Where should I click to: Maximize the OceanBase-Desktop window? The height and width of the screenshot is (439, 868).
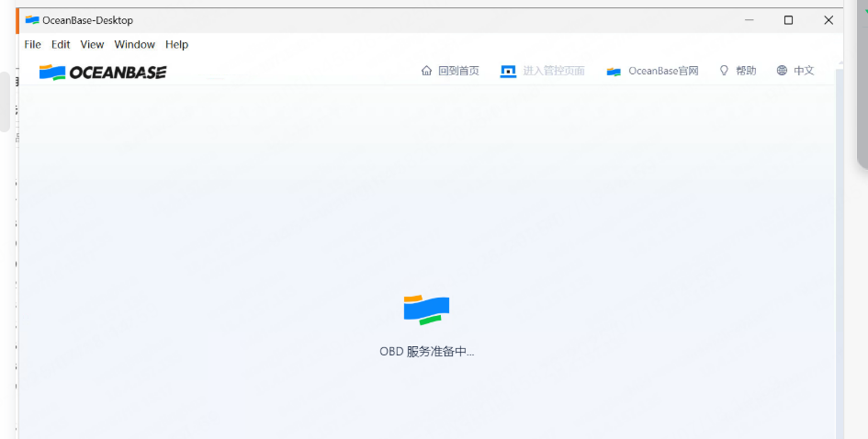(x=788, y=20)
